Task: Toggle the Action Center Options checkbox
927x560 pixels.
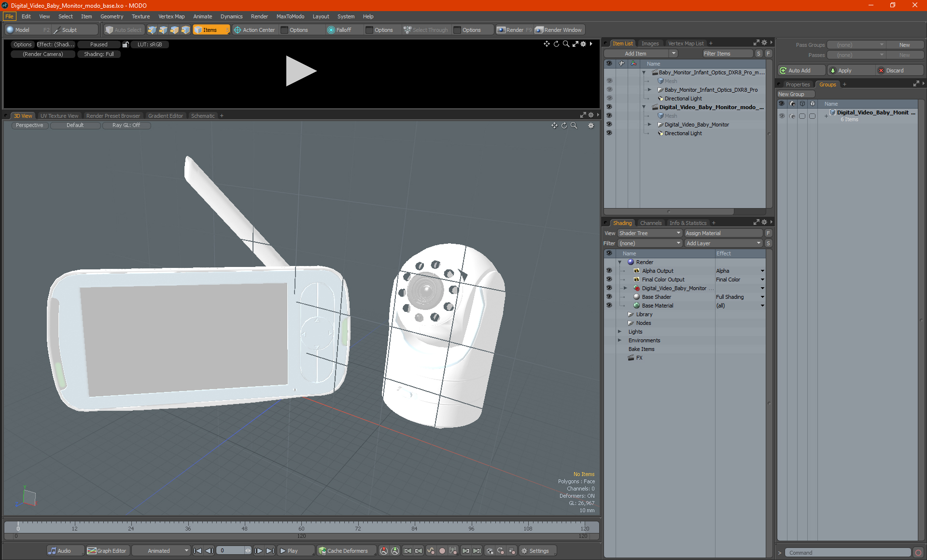Action: 285,30
